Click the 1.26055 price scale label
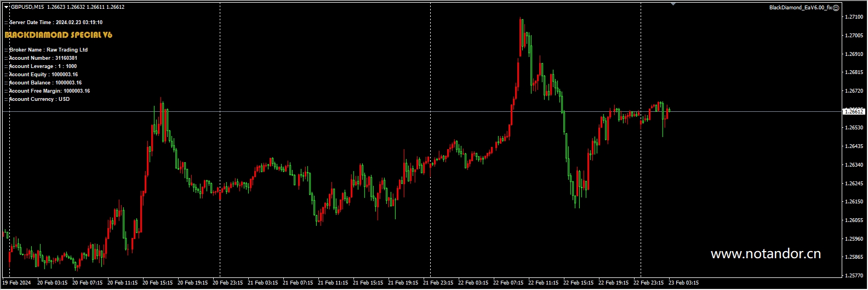This screenshot has height=290, width=868. (854, 220)
